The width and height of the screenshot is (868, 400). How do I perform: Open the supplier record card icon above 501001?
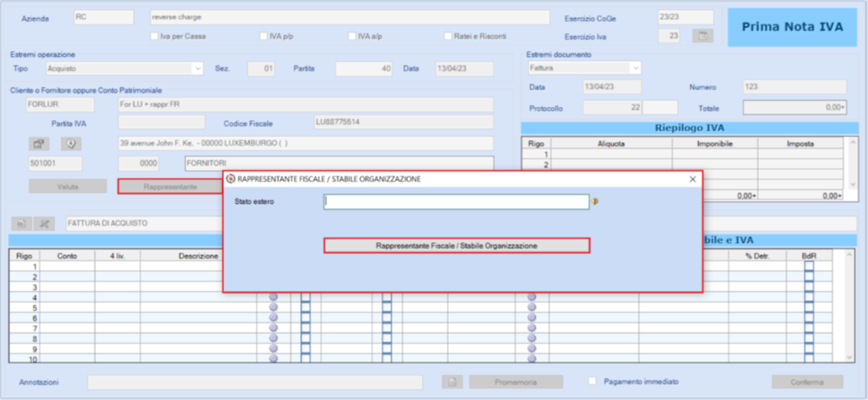[x=39, y=144]
